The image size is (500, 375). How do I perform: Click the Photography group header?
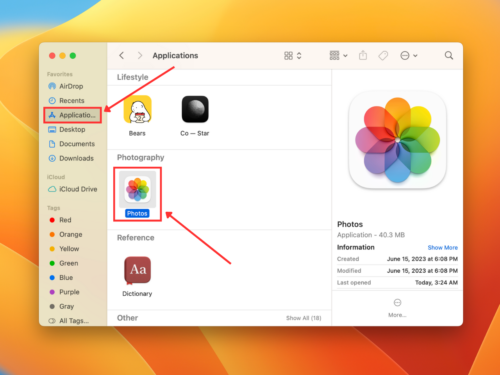(141, 158)
